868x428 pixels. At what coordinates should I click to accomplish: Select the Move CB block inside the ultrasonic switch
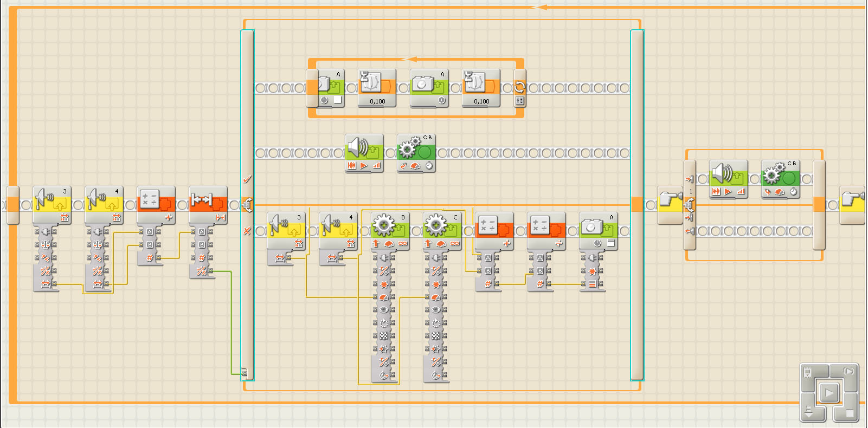coord(416,154)
